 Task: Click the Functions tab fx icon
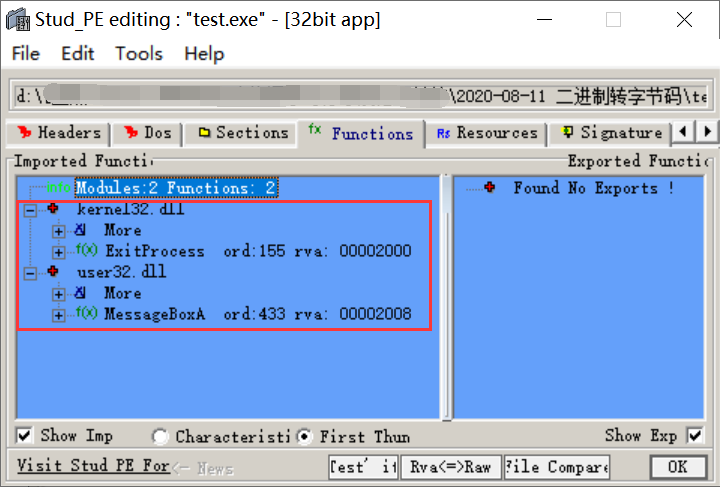(315, 129)
